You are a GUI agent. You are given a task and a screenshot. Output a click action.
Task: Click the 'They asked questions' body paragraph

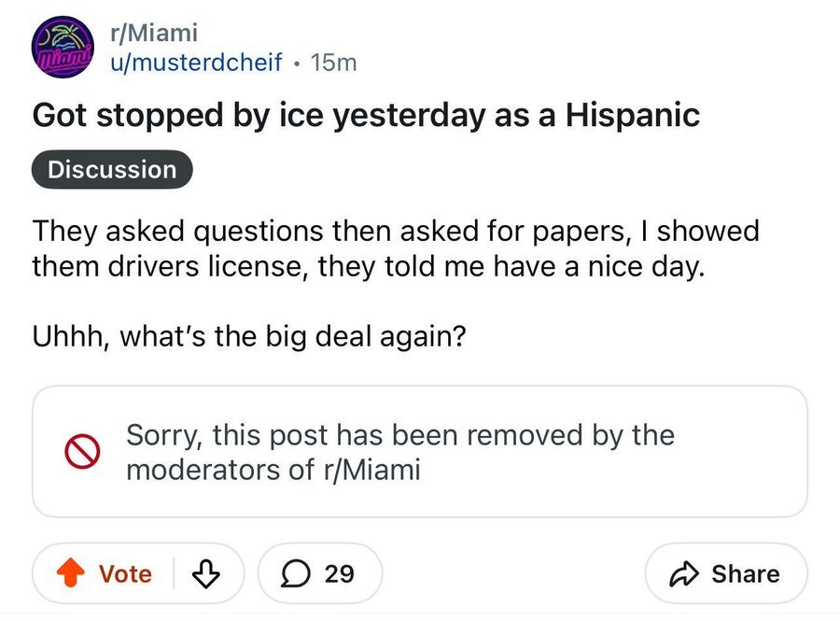[396, 248]
